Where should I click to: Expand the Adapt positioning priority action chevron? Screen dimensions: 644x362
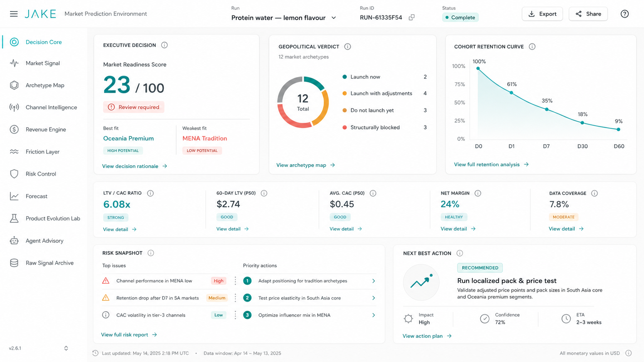[x=374, y=281]
